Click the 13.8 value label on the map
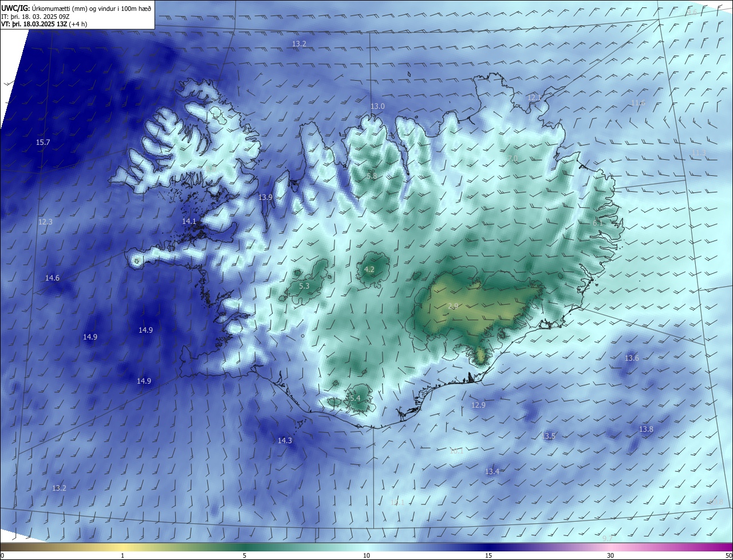Screen dimensions: 733x560 [646, 429]
